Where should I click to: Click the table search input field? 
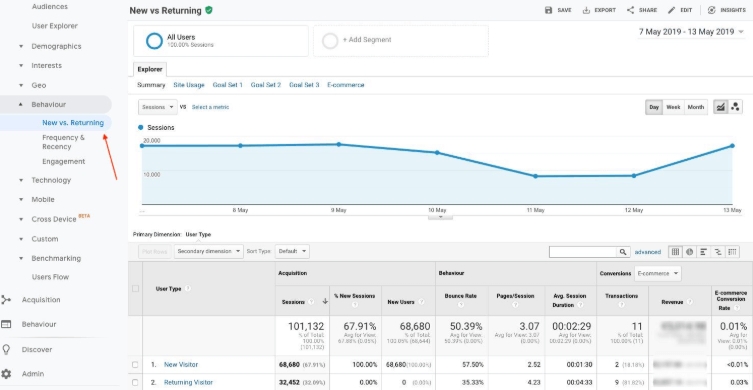point(583,252)
